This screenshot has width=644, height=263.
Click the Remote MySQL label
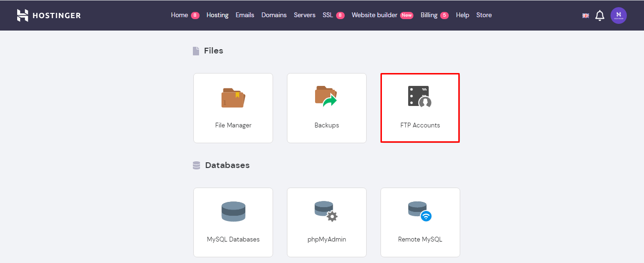pyautogui.click(x=420, y=240)
